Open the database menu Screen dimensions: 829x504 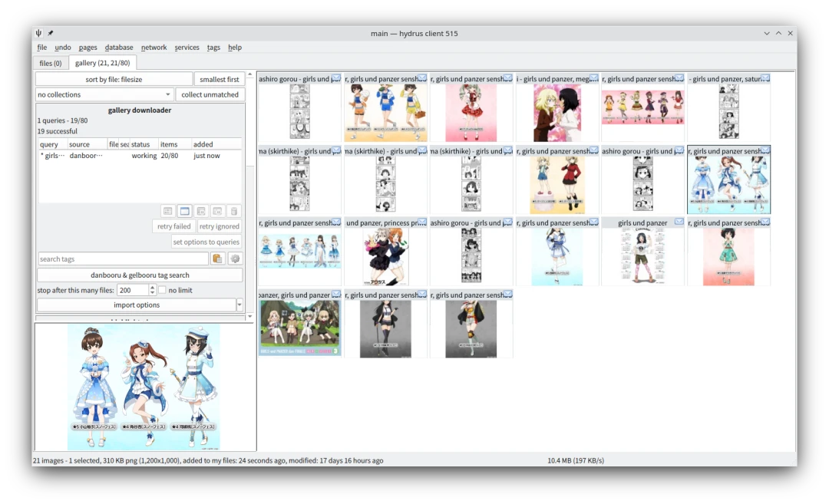(x=119, y=48)
